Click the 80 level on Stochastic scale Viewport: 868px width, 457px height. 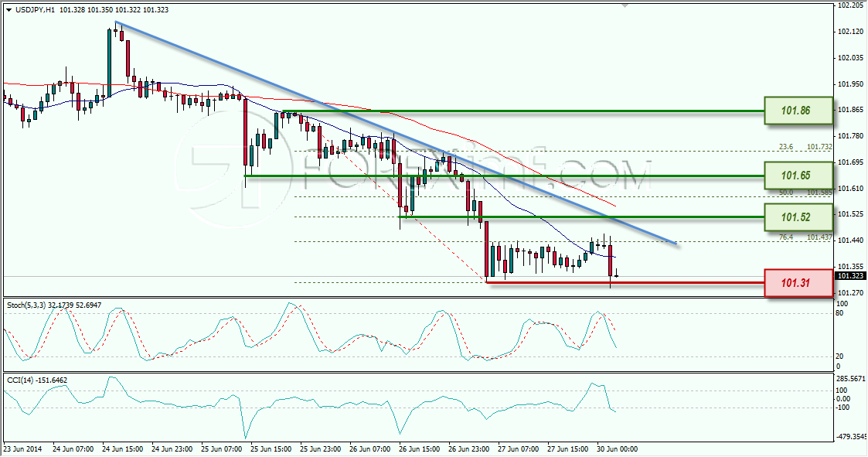point(839,313)
